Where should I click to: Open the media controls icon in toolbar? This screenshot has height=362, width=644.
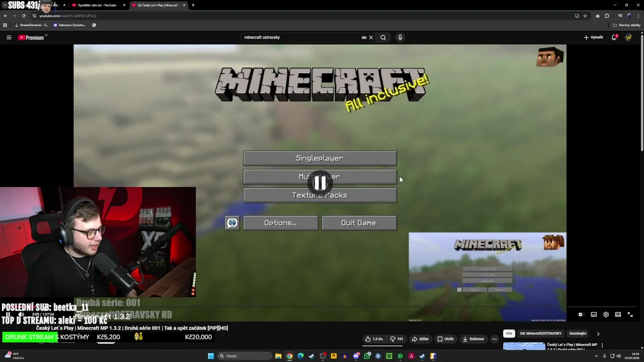click(x=620, y=16)
